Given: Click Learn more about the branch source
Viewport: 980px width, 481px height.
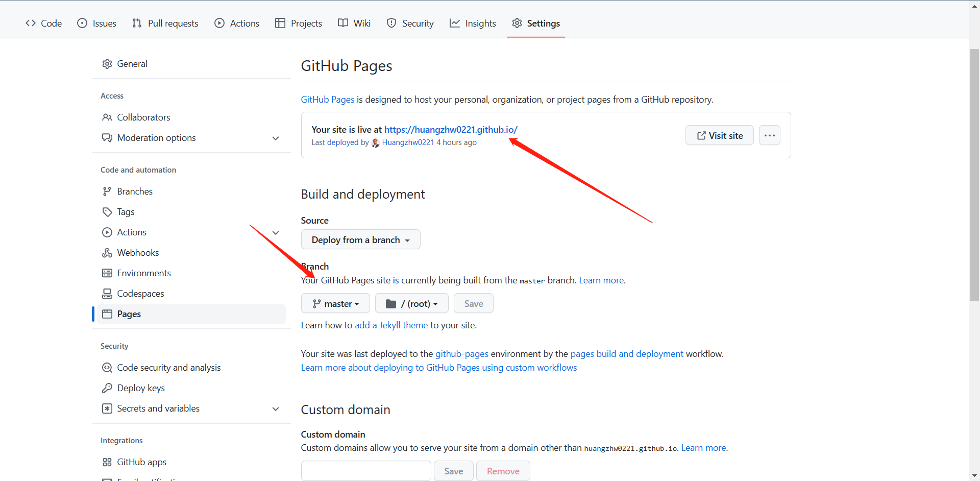Looking at the screenshot, I should [601, 280].
